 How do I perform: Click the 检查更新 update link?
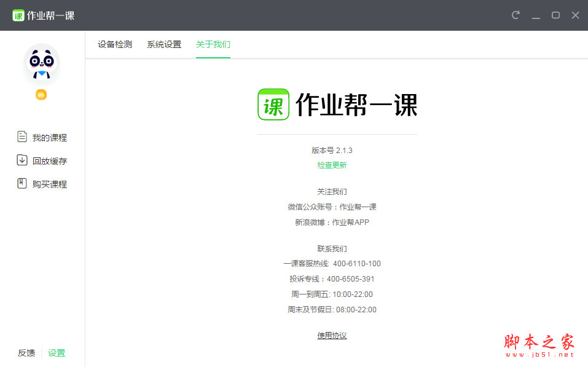pos(332,165)
